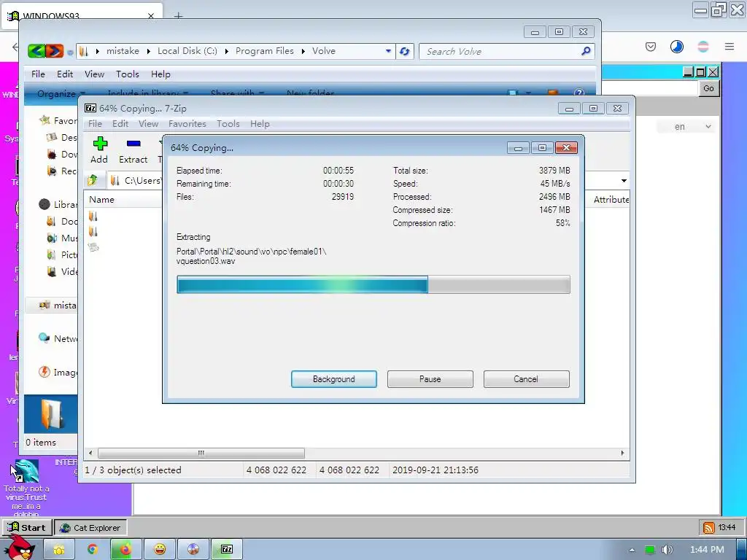Click 'Program Files' in the Explorer breadcrumb
The height and width of the screenshot is (560, 747).
pyautogui.click(x=264, y=51)
